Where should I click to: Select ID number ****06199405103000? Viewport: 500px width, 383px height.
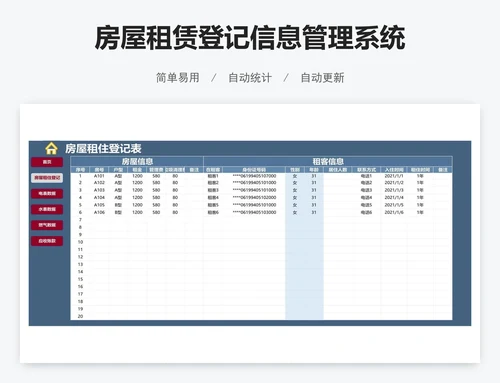[254, 212]
